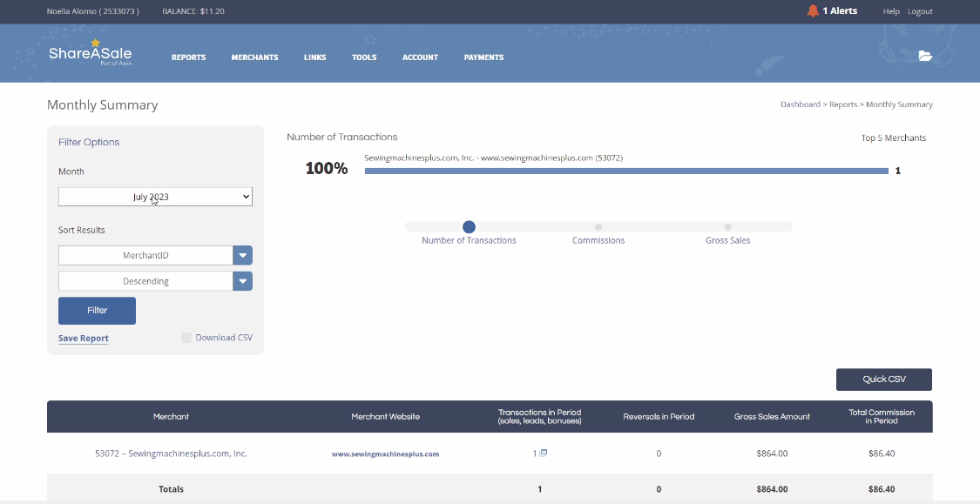
Task: Open the Help link
Action: (891, 11)
